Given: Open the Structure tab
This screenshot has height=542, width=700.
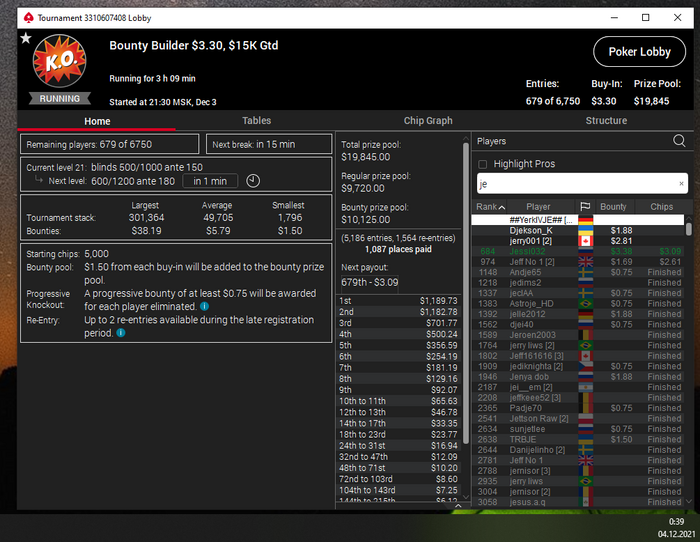Looking at the screenshot, I should point(606,121).
